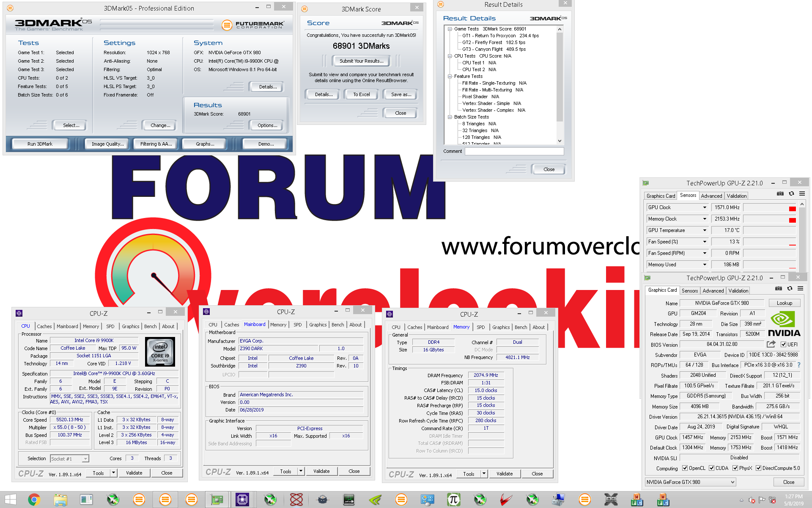Show hidden tray icons arrow

(x=741, y=500)
